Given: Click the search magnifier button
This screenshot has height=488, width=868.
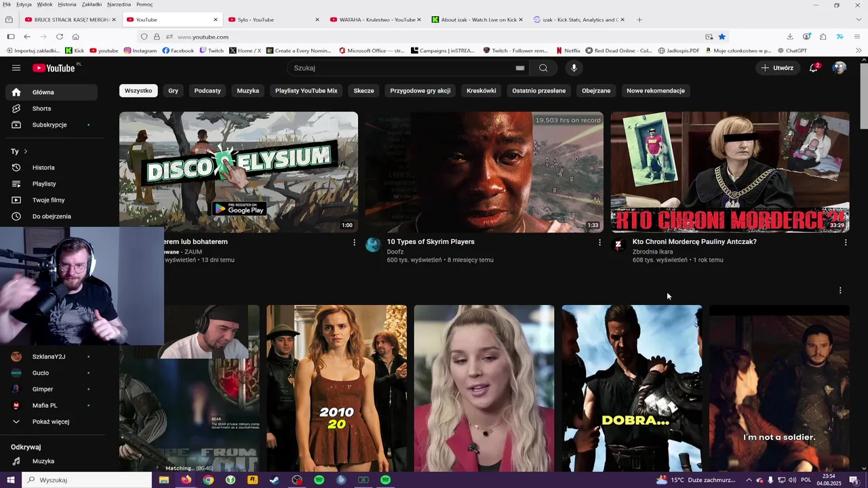Looking at the screenshot, I should coord(543,68).
